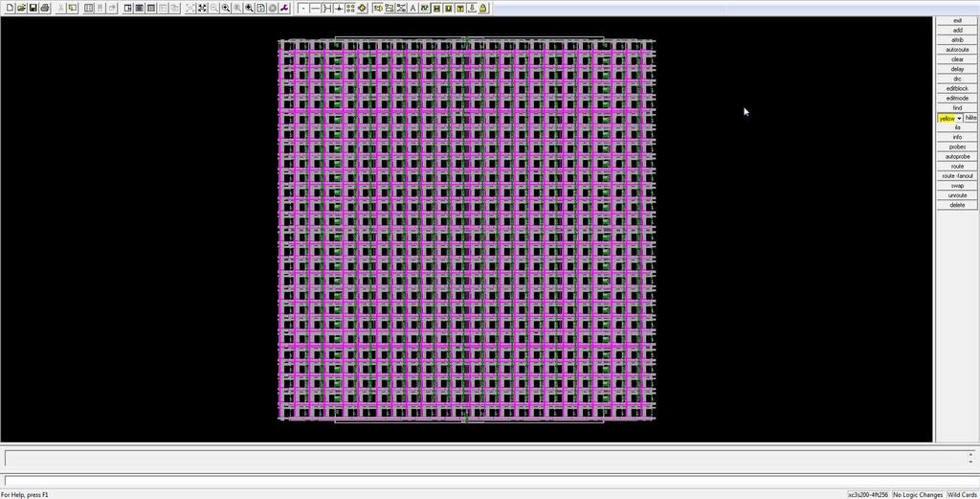The image size is (980, 499).
Task: Click the hilite button
Action: pos(970,118)
